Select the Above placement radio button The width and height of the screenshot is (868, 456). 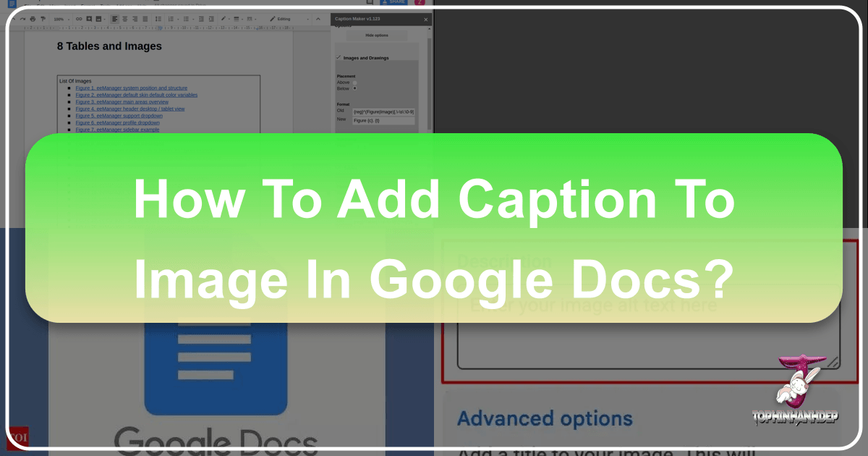pyautogui.click(x=354, y=83)
